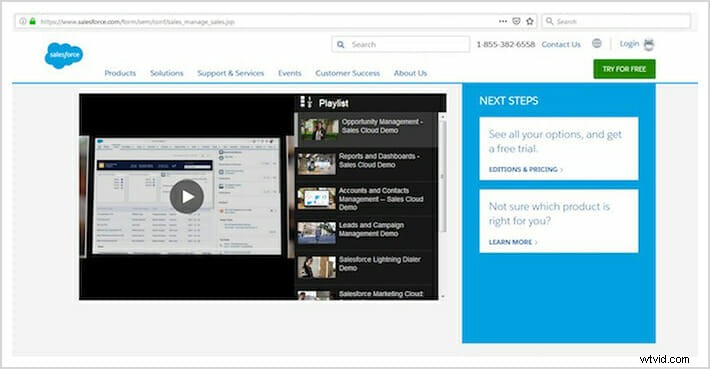Open the Solutions menu
Screen dimensions: 710x369
pos(167,73)
